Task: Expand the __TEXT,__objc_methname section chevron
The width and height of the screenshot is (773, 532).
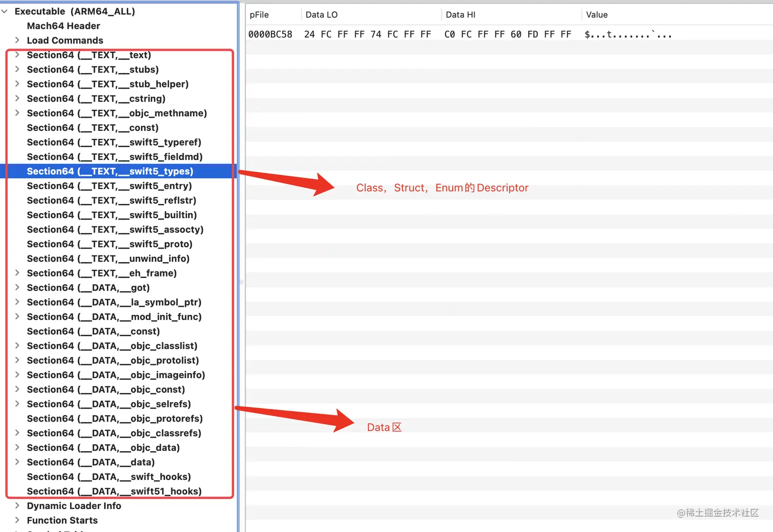Action: tap(17, 113)
